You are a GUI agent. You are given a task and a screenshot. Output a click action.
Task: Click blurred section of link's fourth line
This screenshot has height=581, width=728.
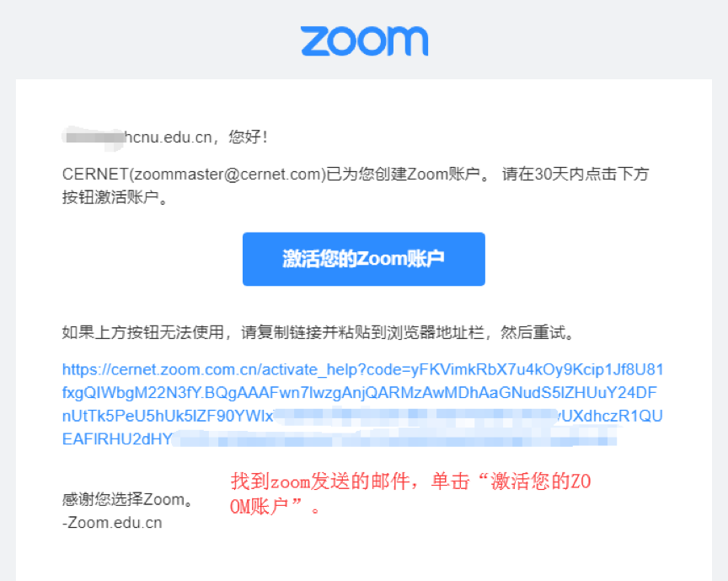click(394, 438)
